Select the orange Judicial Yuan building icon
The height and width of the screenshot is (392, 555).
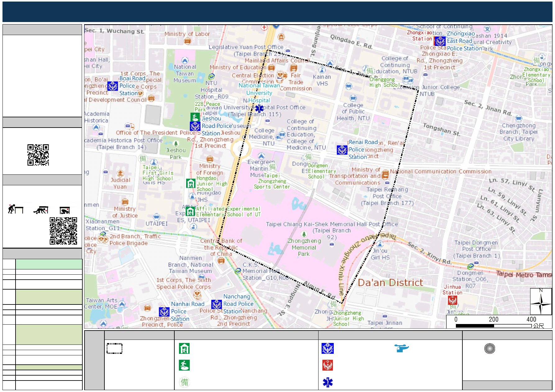point(120,173)
